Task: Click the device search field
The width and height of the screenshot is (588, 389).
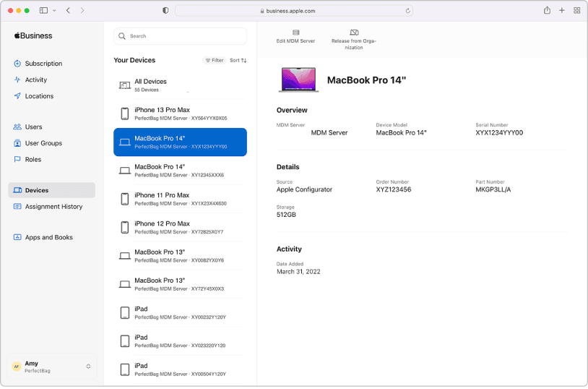Action: click(181, 35)
